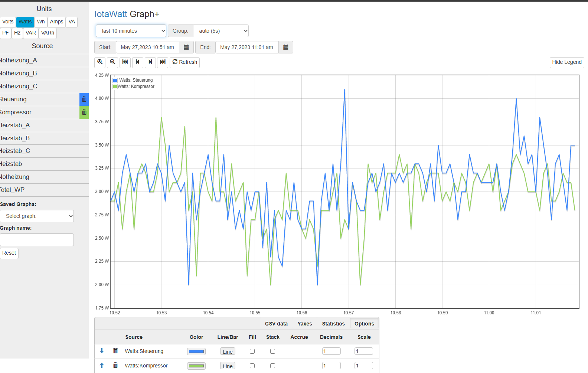Select the PF unit
The image size is (588, 373).
5,33
